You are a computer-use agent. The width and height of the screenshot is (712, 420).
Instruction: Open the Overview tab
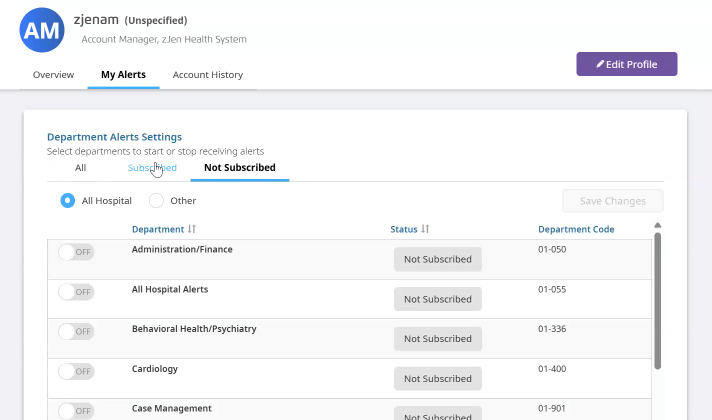click(53, 75)
